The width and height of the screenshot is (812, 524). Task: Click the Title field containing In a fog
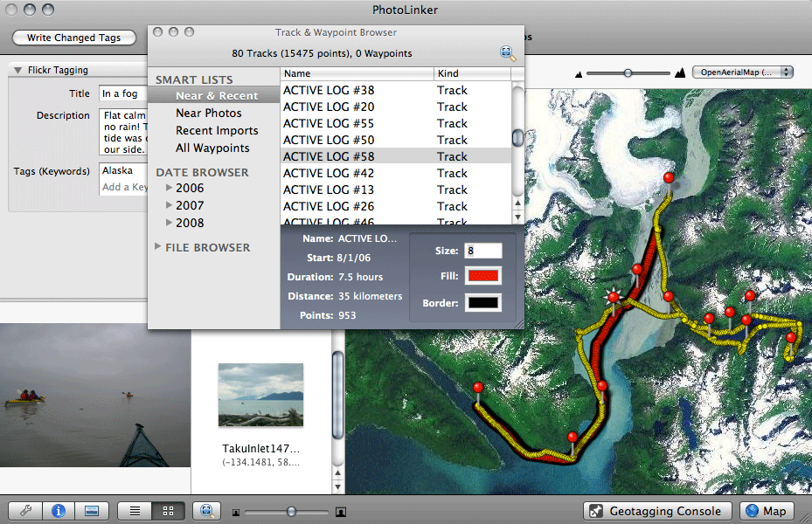[x=123, y=93]
